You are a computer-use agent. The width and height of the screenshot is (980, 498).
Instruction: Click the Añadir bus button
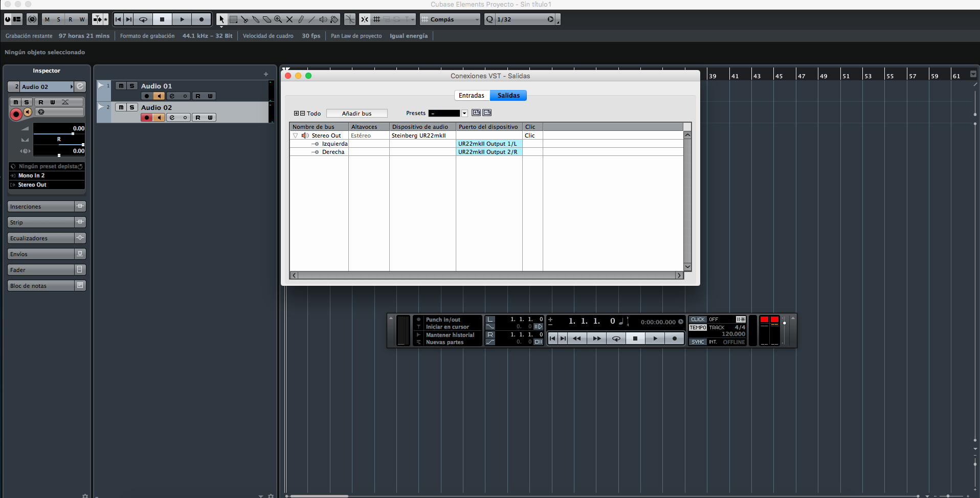coord(357,114)
